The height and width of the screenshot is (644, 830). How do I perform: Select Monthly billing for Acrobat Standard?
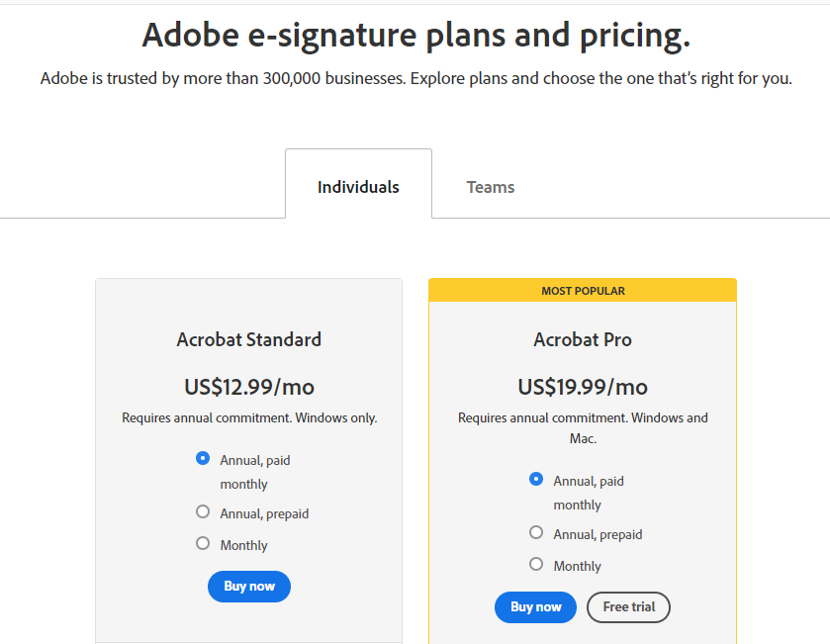pyautogui.click(x=203, y=543)
